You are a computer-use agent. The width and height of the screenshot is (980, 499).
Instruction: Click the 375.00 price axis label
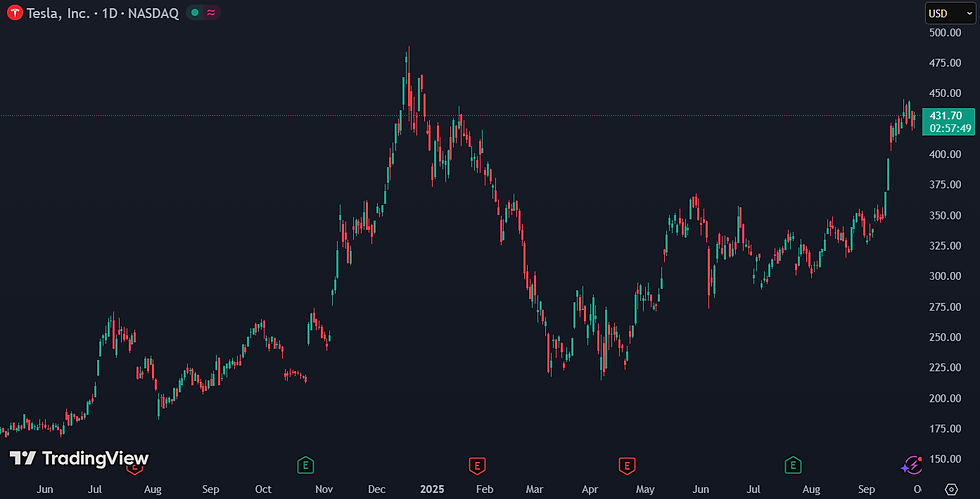(945, 184)
